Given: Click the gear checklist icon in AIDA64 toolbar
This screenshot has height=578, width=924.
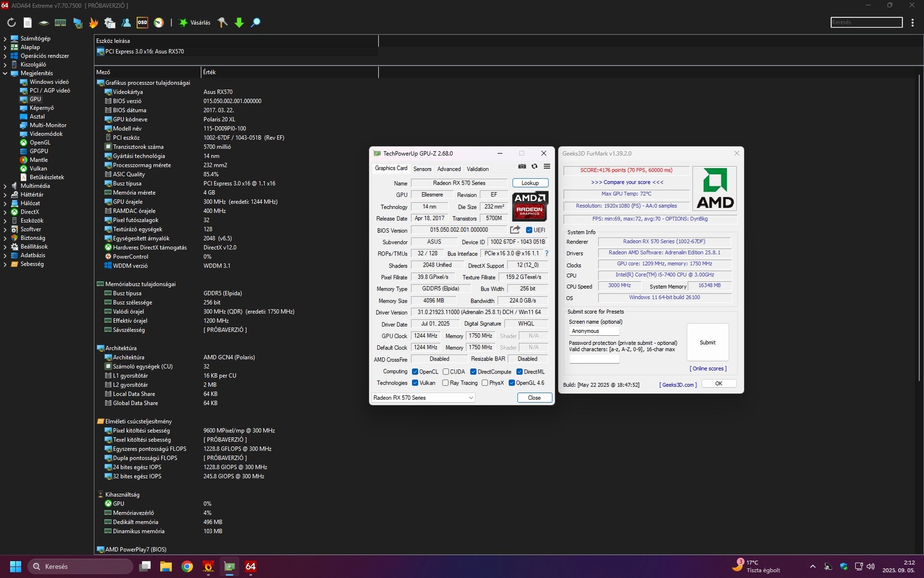Looking at the screenshot, I should click(x=109, y=23).
